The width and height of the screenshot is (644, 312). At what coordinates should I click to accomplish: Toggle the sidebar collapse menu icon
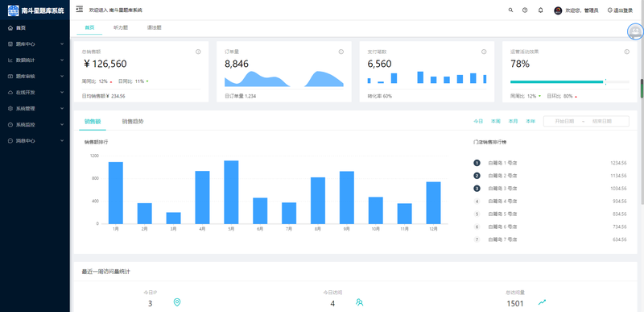tap(79, 9)
